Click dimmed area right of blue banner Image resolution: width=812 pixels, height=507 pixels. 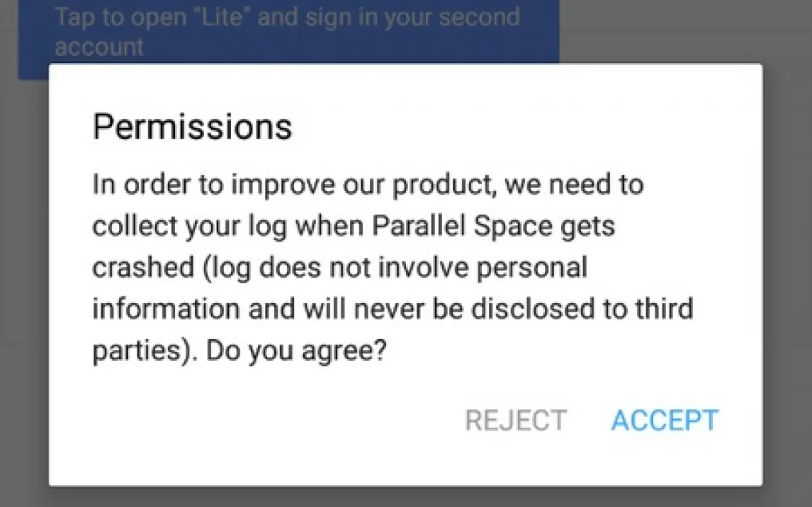[x=684, y=31]
